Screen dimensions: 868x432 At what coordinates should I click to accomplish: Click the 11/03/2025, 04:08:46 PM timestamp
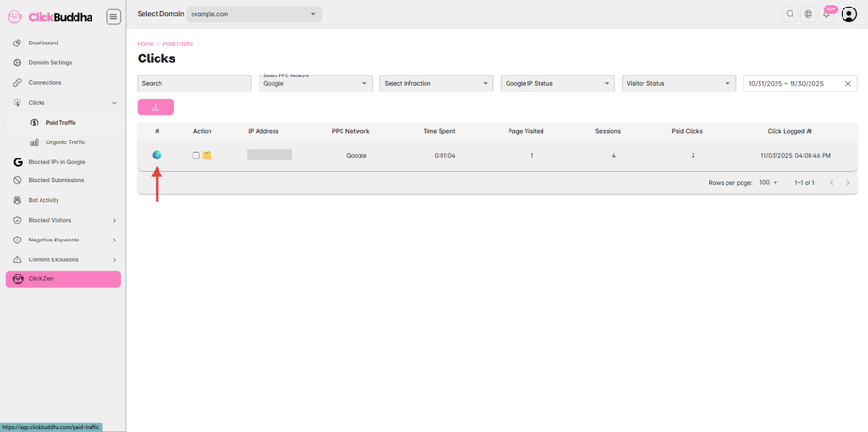(x=795, y=156)
